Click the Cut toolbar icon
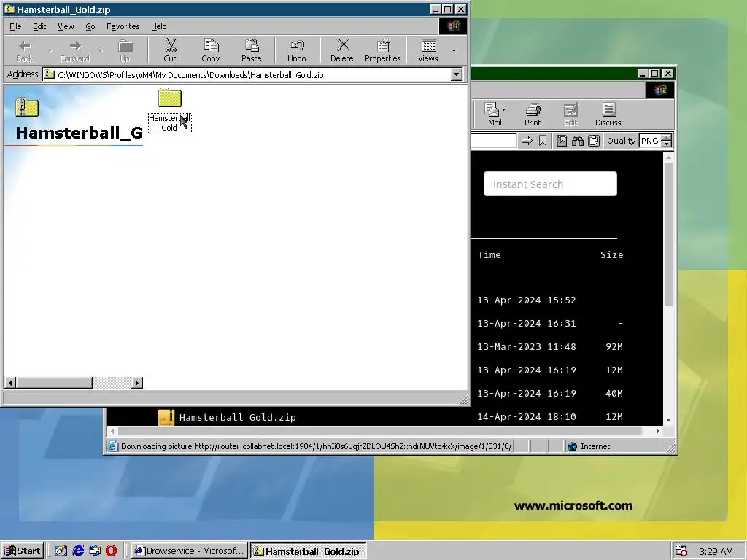The height and width of the screenshot is (560, 747). (170, 50)
